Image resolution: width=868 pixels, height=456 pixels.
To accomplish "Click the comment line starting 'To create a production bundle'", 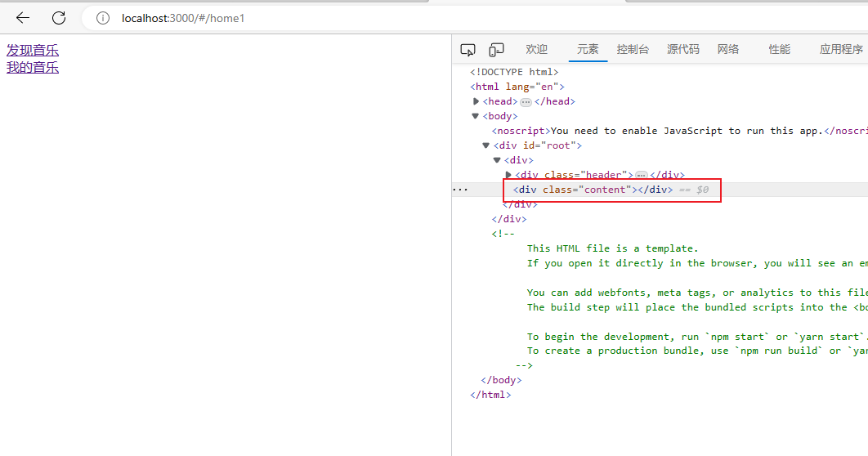I will pos(697,351).
